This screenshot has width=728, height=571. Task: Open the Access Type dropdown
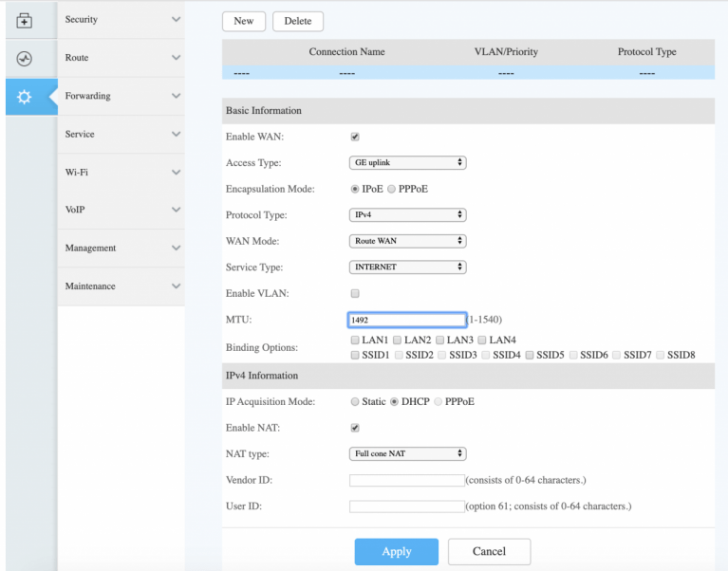(408, 163)
